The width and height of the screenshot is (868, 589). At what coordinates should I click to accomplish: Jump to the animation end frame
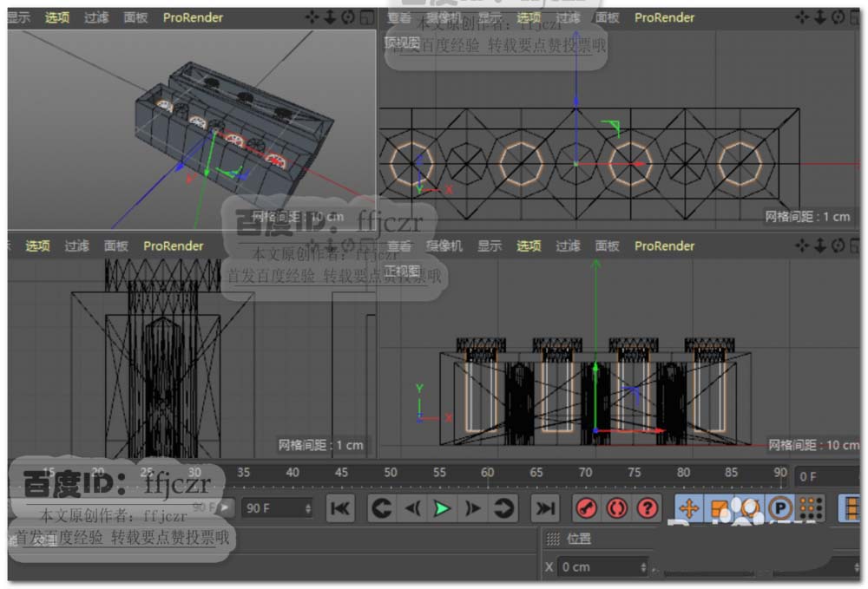pos(544,508)
